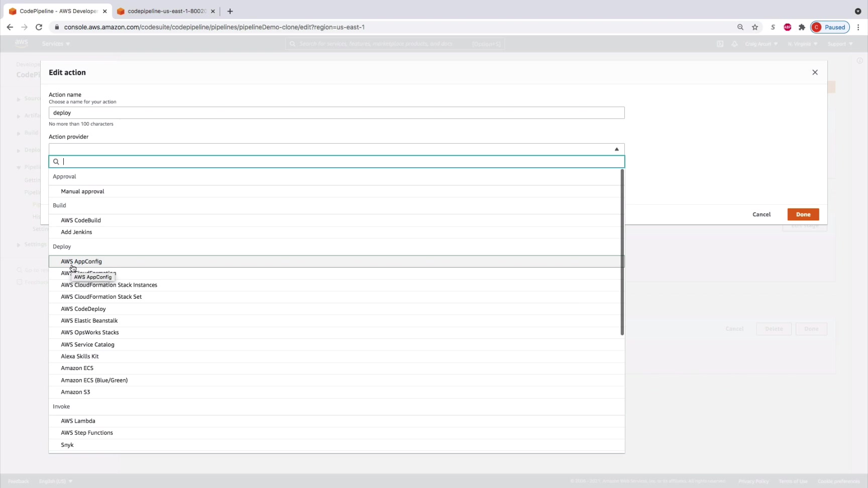Click the browser address bar

(x=392, y=27)
